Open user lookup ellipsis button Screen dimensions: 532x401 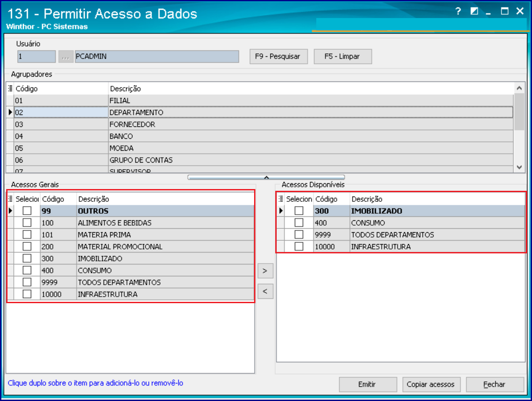tap(65, 56)
